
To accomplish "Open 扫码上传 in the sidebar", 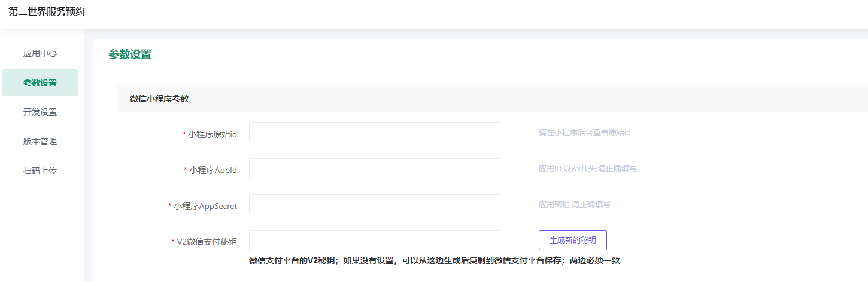I will click(40, 171).
